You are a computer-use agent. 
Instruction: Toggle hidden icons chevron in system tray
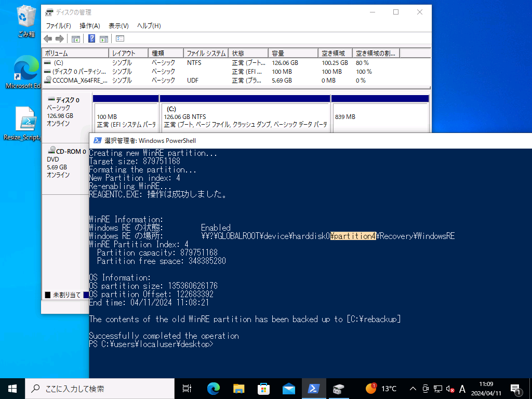click(413, 389)
